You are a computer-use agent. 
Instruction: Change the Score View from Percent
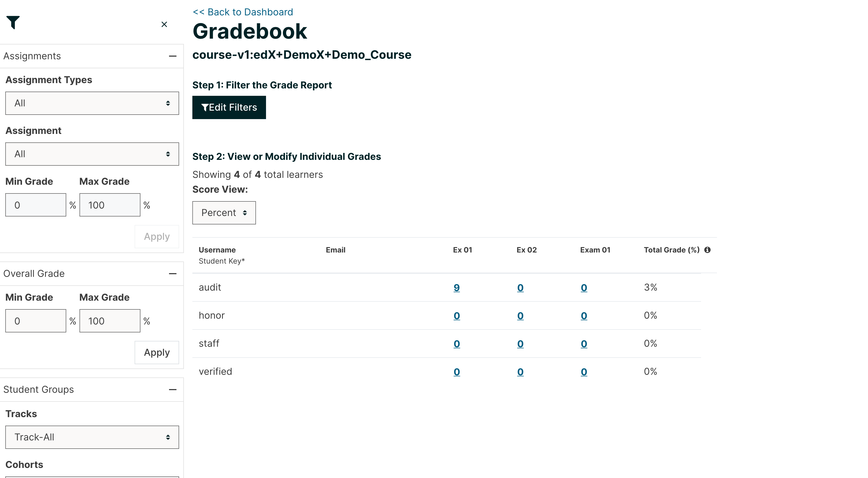coord(224,213)
